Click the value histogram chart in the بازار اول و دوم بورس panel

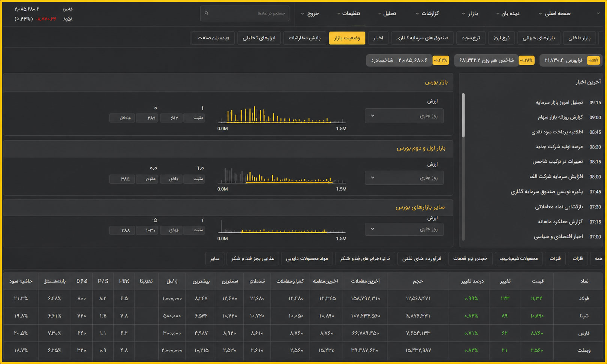pos(282,175)
